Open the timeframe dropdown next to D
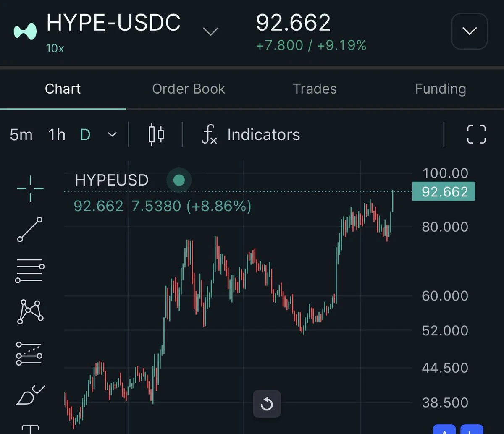 pos(112,135)
